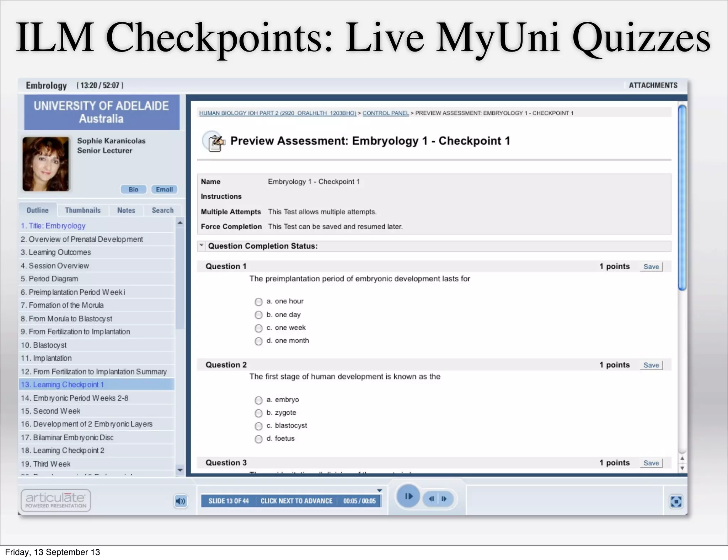Open 8. From Morula to Blastocyst
728x560 pixels.
point(97,319)
